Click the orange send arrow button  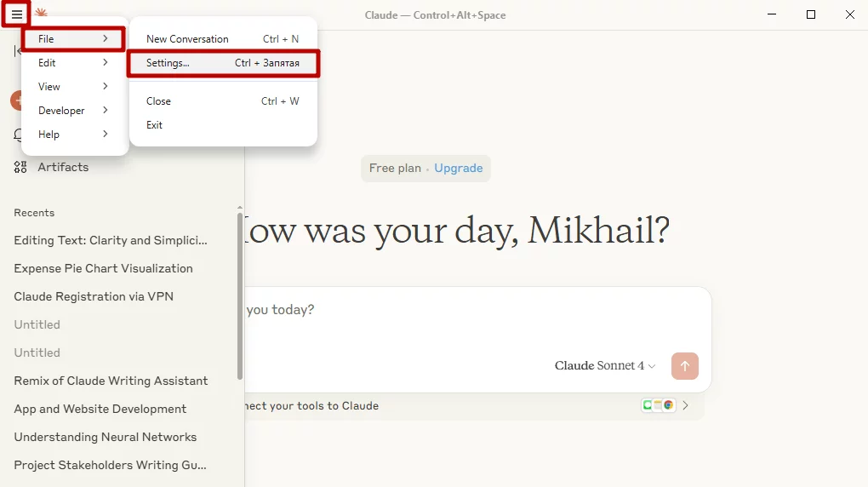pos(685,365)
